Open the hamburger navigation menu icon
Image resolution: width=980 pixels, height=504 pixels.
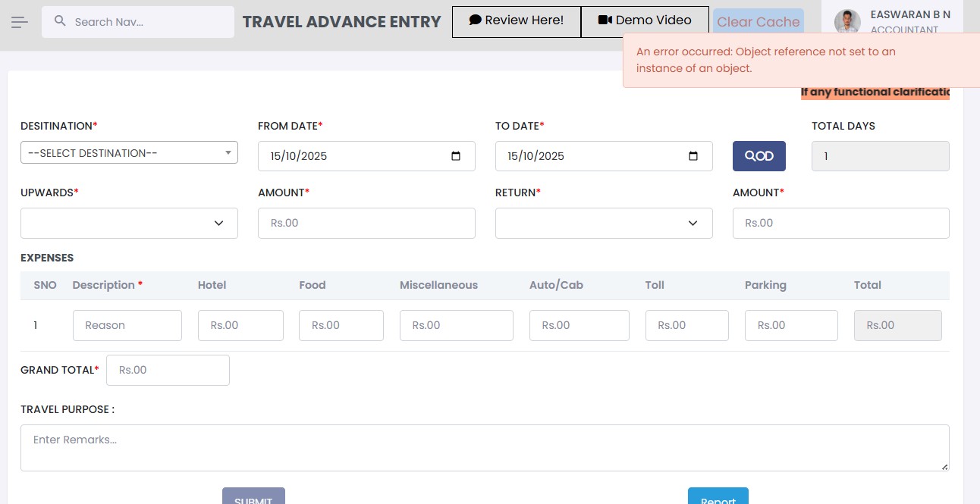click(20, 22)
